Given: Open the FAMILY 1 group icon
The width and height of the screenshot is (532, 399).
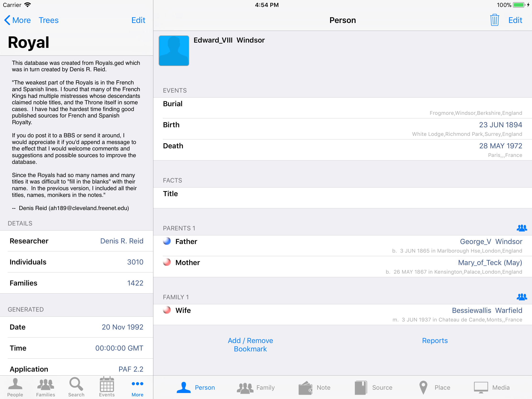Looking at the screenshot, I should [x=521, y=297].
